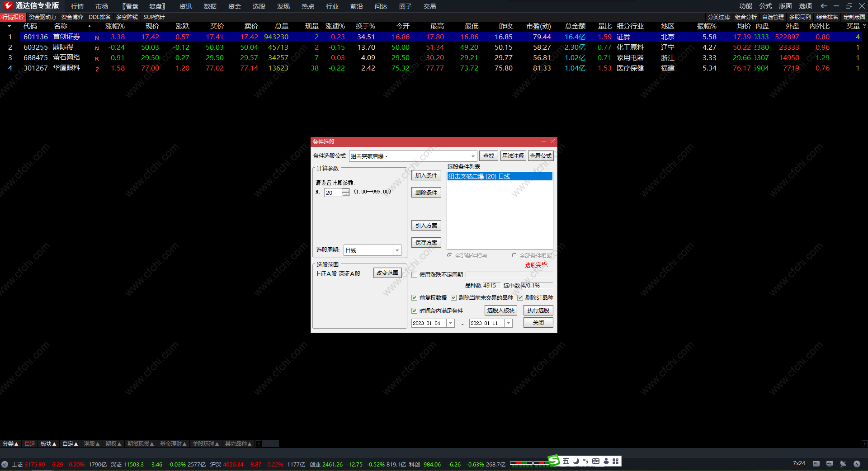Open end date 2023-01-11 dropdown
Screen dimensions: 868x471
[x=509, y=323]
